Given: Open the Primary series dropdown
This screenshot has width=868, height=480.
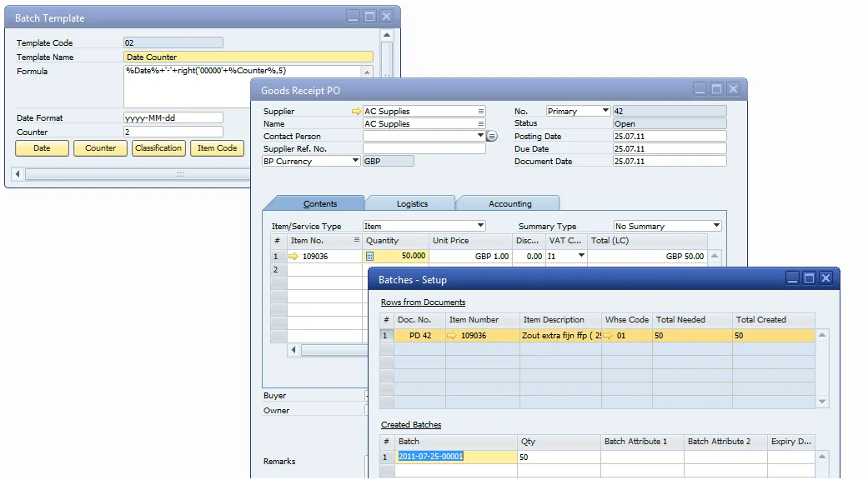Looking at the screenshot, I should [x=605, y=111].
